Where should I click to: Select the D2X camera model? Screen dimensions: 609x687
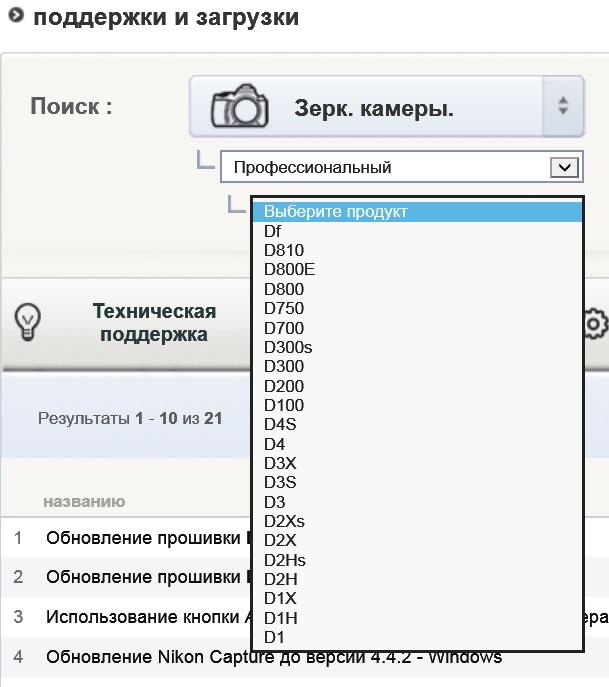pos(418,541)
